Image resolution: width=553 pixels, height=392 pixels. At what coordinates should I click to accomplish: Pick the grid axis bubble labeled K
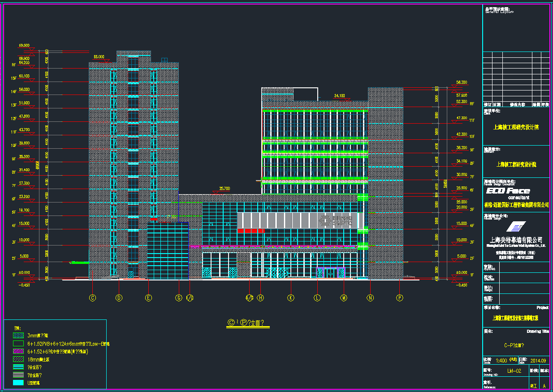coord(291,297)
